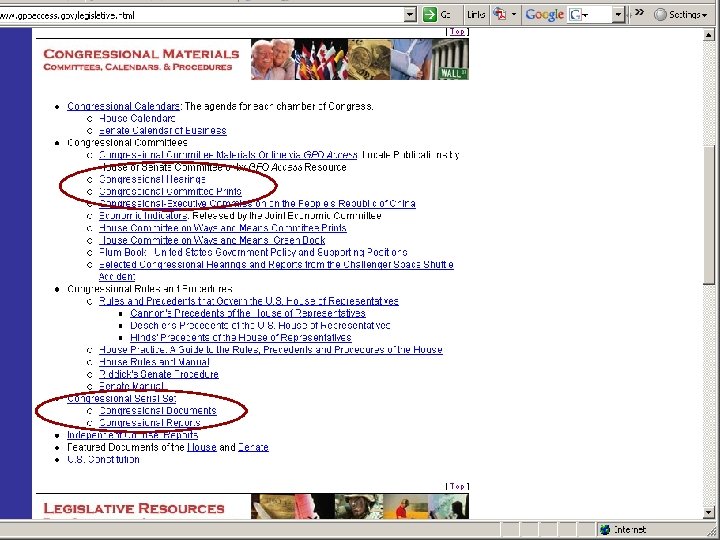720x540 pixels.
Task: Click the scrollbar up arrow
Action: pyautogui.click(x=709, y=35)
